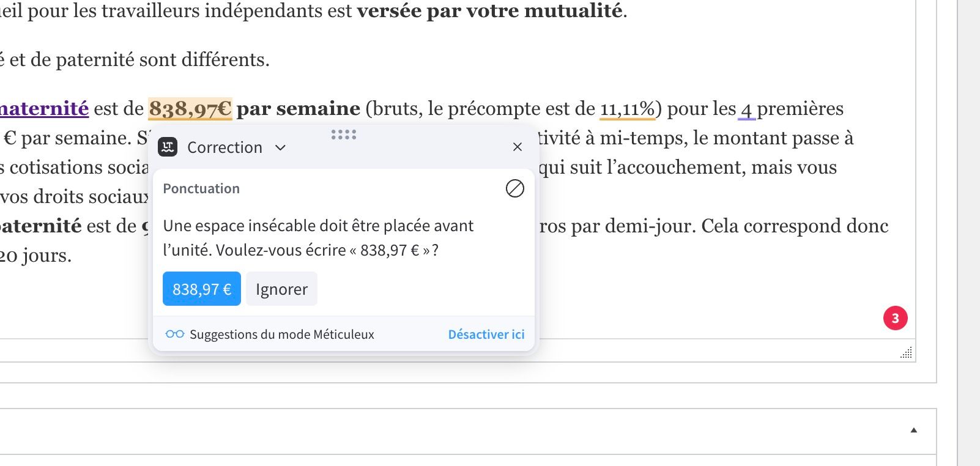Close the LanguageTool correction popup
The height and width of the screenshot is (466, 980).
coord(518,147)
